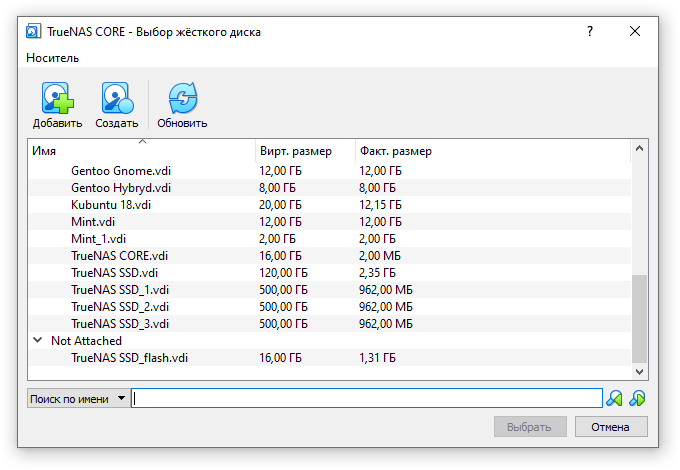680x470 pixels.
Task: Collapse the Not Attached group
Action: tap(38, 340)
